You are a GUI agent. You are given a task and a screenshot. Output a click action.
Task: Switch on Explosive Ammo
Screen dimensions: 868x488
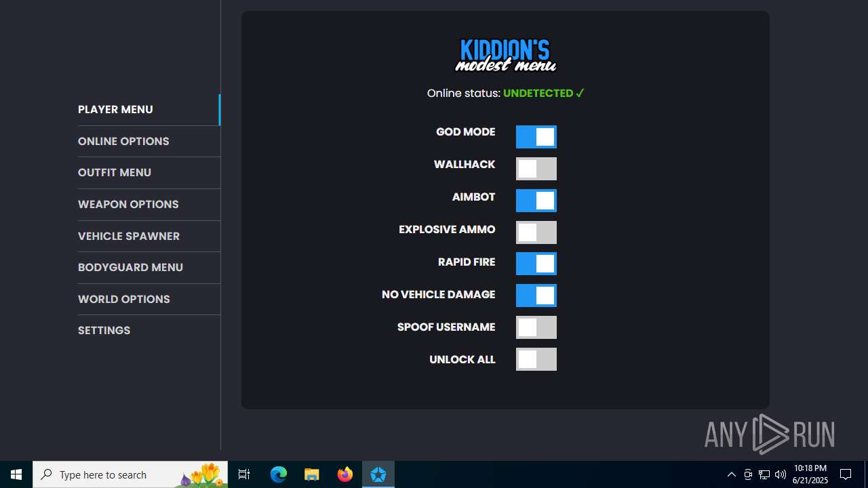point(536,232)
